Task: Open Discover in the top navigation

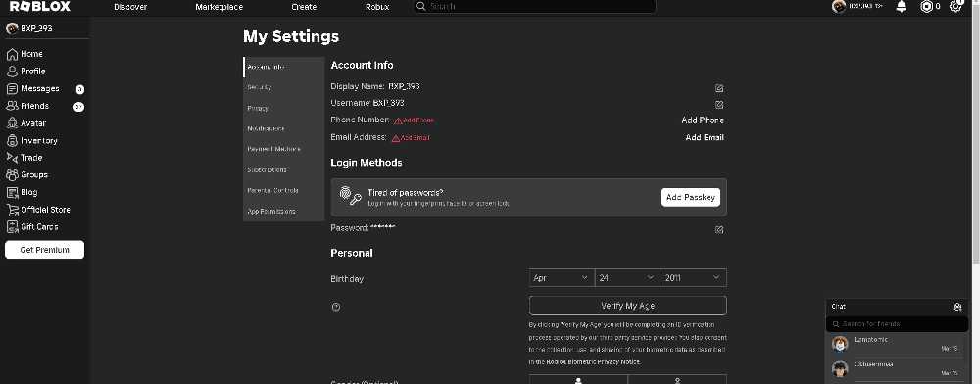Action: [130, 7]
